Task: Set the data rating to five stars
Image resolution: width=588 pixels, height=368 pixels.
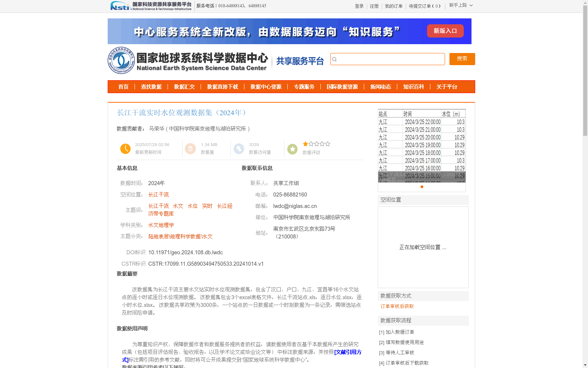Action: 327,144
